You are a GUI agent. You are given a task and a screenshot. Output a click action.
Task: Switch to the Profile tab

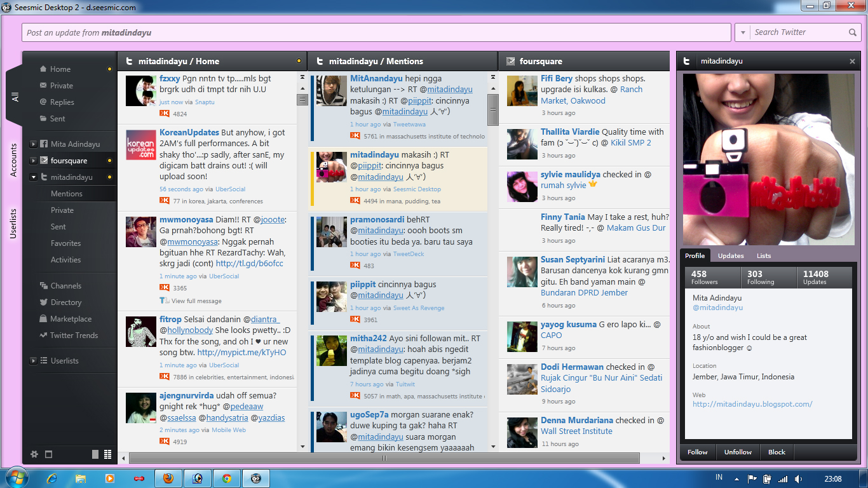click(x=695, y=256)
